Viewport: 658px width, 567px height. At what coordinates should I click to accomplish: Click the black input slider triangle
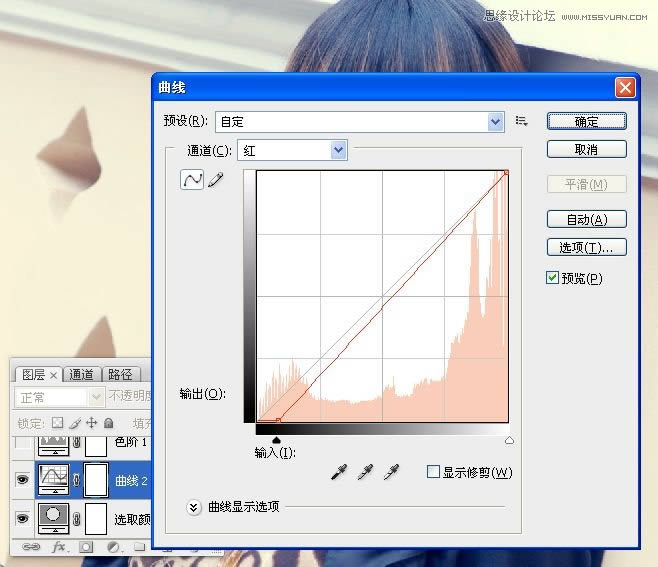click(277, 439)
